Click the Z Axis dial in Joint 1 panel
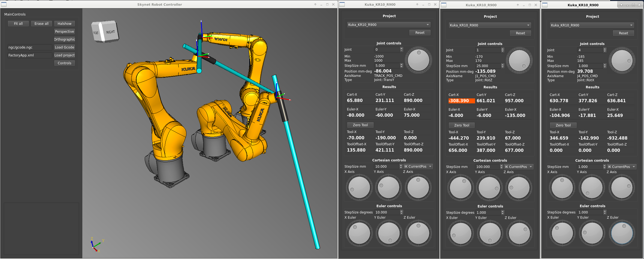 (x=519, y=188)
